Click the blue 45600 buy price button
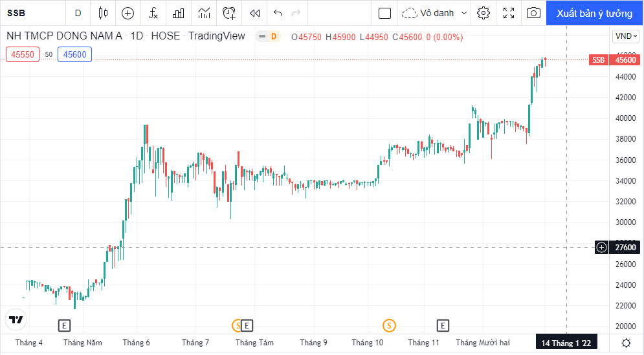This screenshot has height=355, width=644. coord(74,55)
